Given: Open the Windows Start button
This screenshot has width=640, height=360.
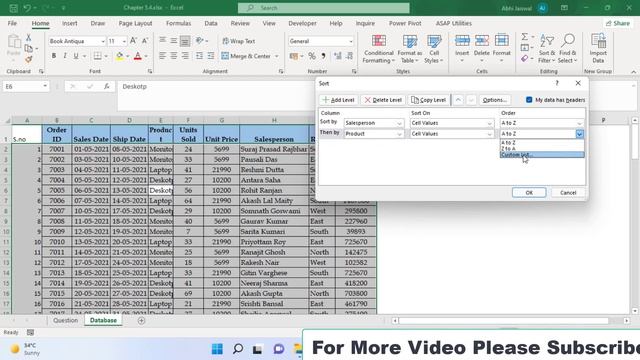Looking at the screenshot, I should (217, 349).
